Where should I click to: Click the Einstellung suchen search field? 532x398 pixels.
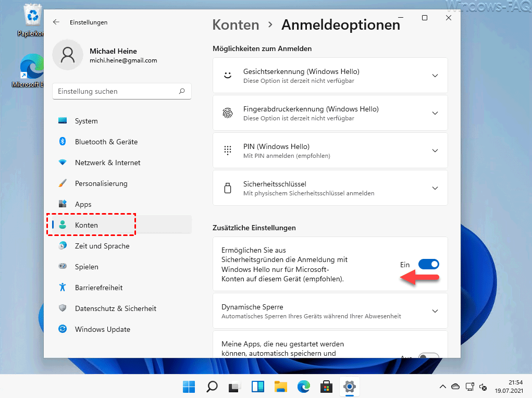click(122, 91)
